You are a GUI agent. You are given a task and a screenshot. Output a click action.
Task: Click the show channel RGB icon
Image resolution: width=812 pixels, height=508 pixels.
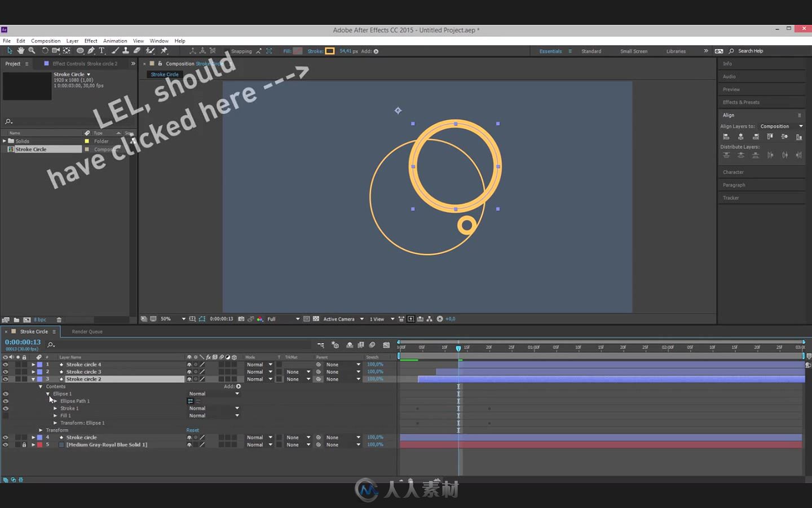pos(260,319)
